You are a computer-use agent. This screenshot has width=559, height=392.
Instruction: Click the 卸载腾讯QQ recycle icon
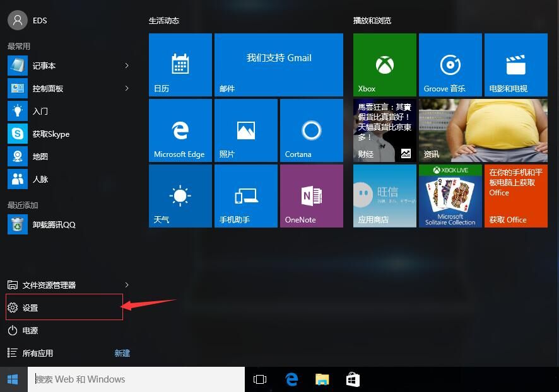tap(18, 224)
